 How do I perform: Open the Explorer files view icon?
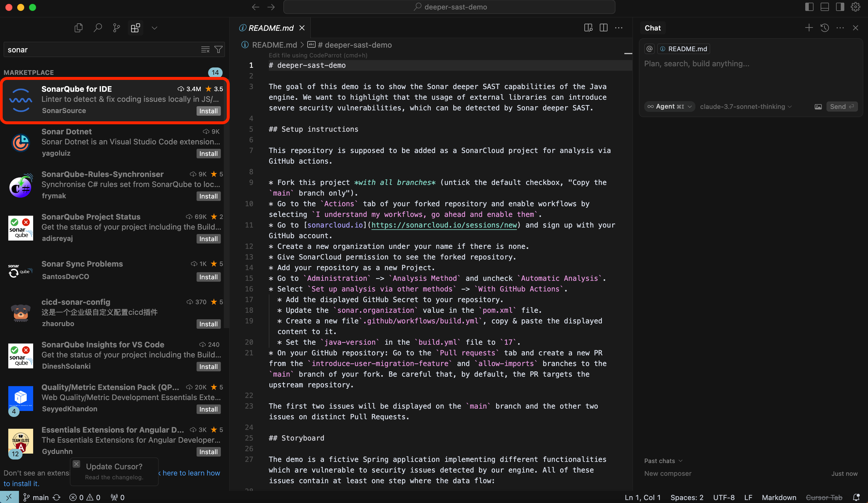(78, 28)
